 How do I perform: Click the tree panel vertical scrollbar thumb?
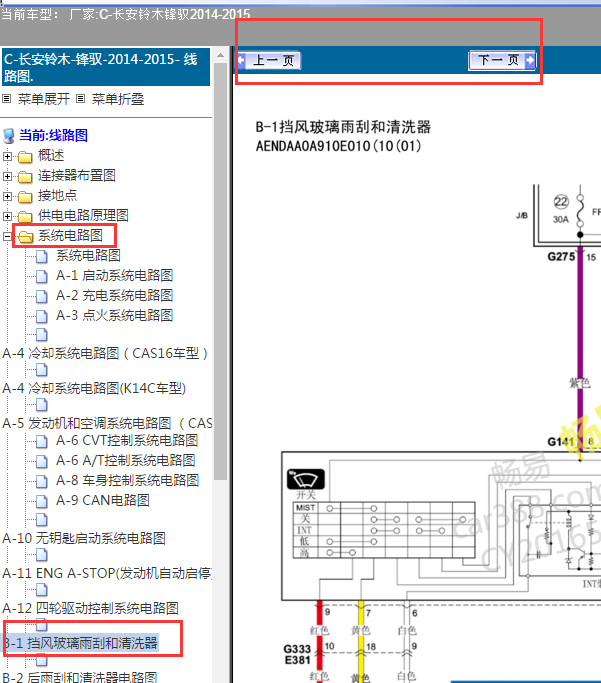(220, 271)
